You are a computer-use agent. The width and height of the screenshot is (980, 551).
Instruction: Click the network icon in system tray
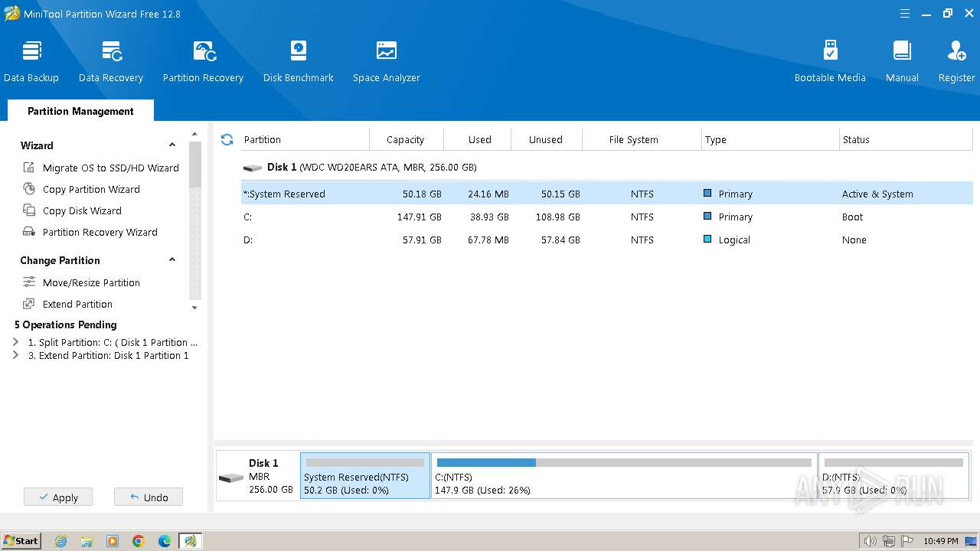888,541
